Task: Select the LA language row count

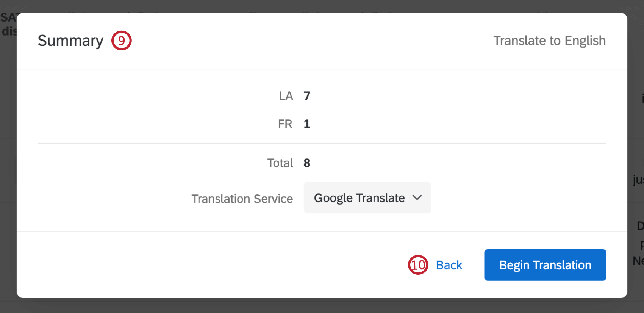Action: coord(307,96)
